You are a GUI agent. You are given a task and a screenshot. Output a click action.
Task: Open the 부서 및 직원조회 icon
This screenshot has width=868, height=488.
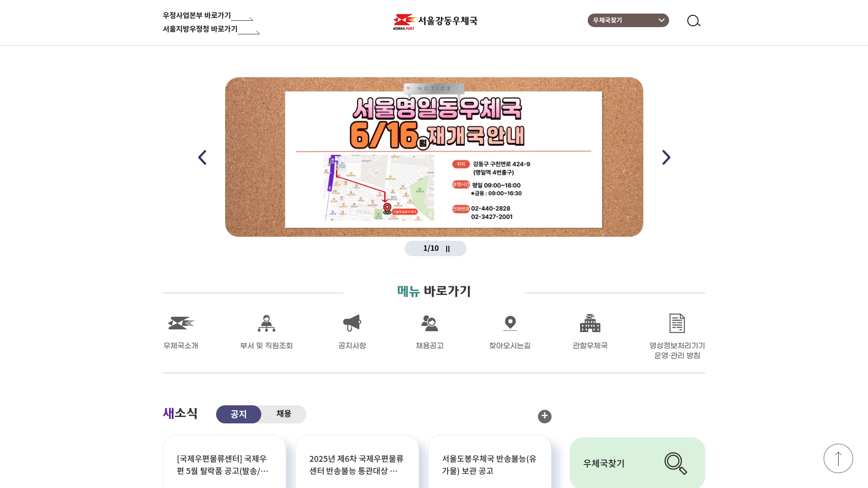(x=266, y=323)
